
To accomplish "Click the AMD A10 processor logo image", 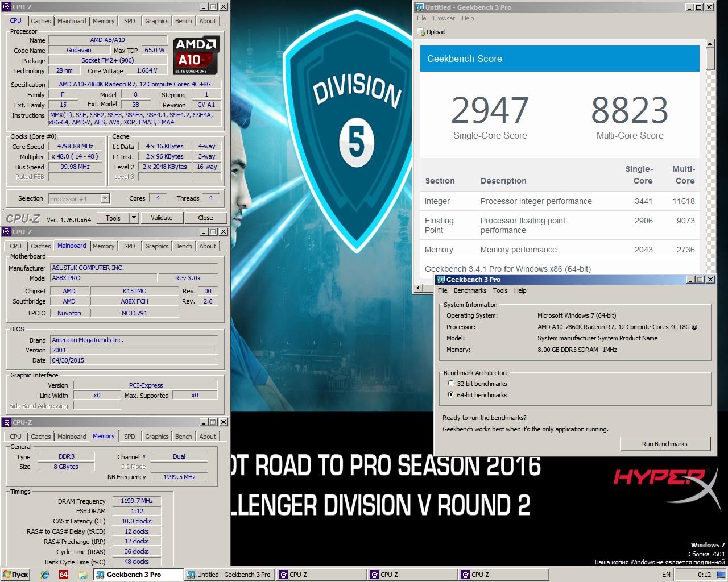I will [x=196, y=56].
